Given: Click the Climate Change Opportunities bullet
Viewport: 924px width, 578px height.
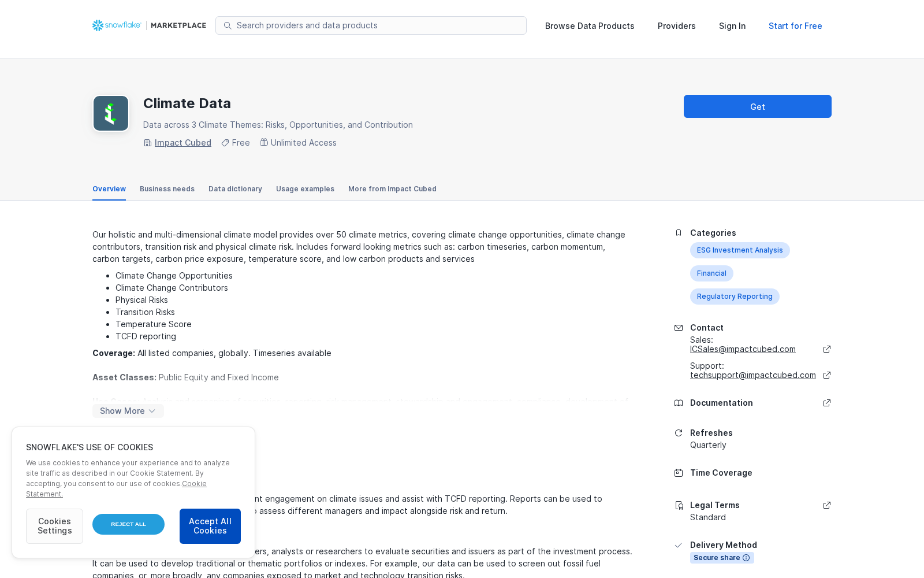Looking at the screenshot, I should [174, 276].
